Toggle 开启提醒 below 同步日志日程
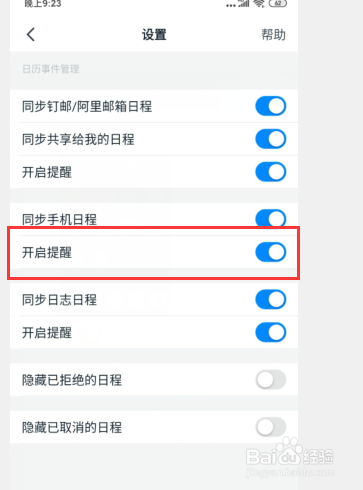Image resolution: width=363 pixels, height=490 pixels. (271, 332)
